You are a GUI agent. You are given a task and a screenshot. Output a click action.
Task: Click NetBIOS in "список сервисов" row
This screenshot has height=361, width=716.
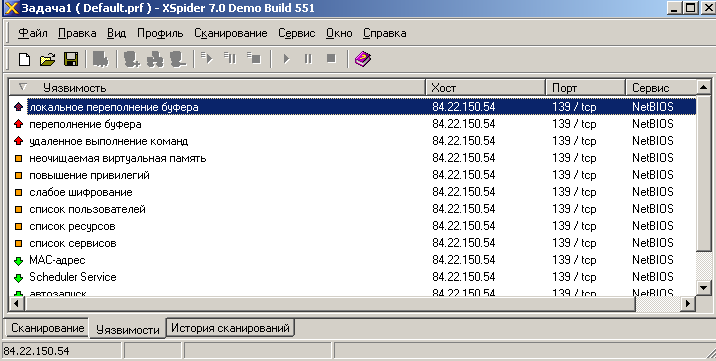click(x=653, y=243)
